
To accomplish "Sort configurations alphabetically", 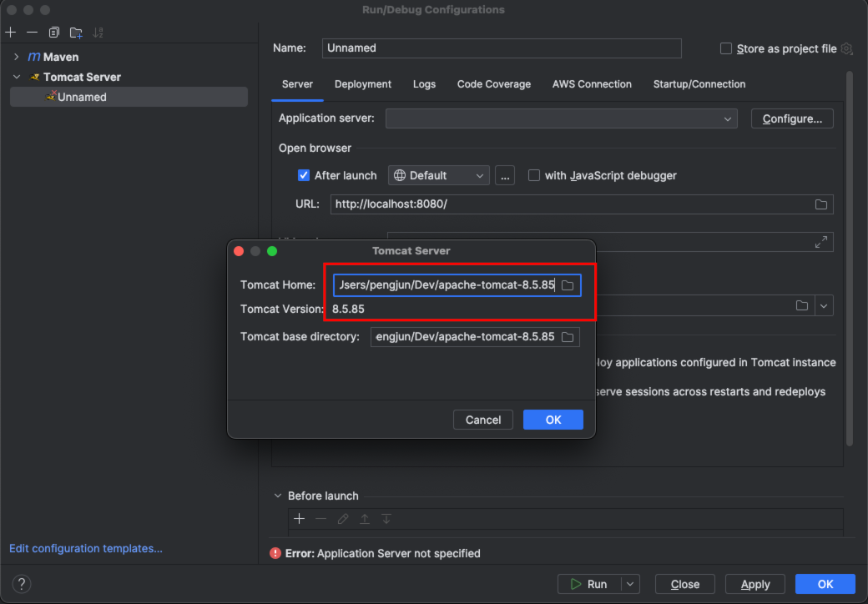I will (98, 33).
